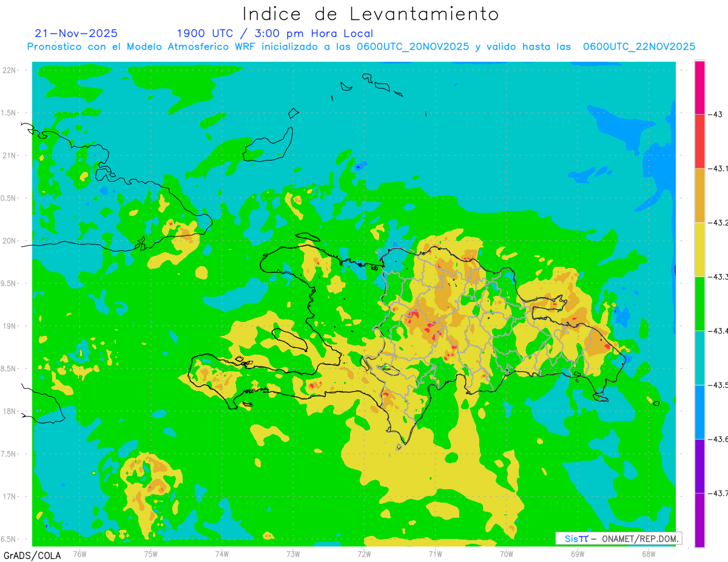Click the '-43.5' color bar value
The width and height of the screenshot is (728, 562).
718,385
